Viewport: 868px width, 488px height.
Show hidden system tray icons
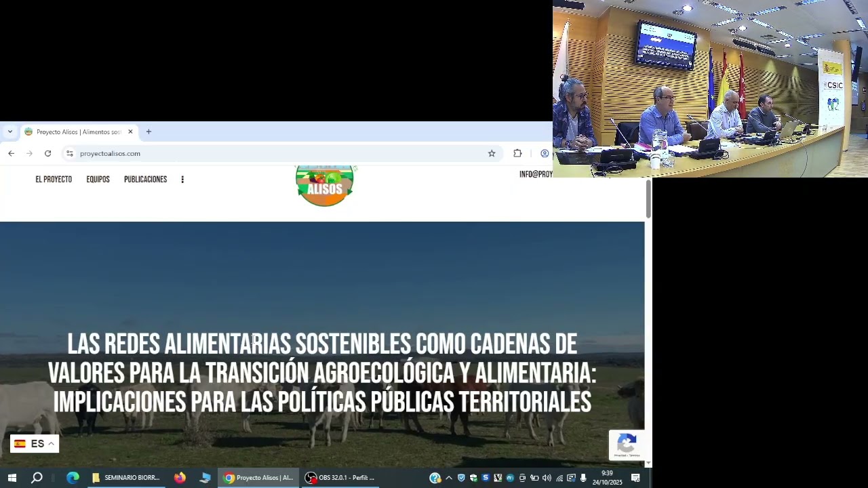[449, 478]
